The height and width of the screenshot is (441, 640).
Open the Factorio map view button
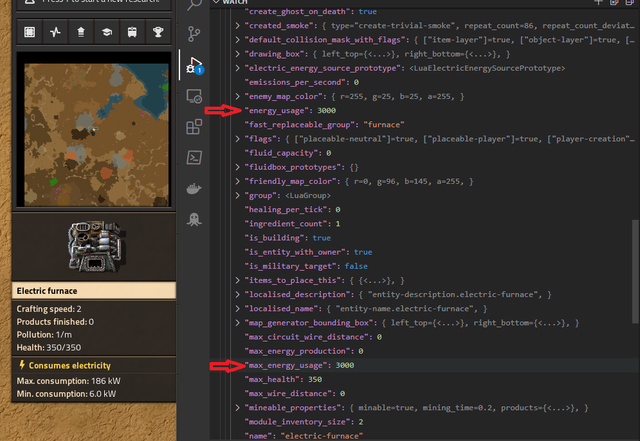tap(30, 32)
